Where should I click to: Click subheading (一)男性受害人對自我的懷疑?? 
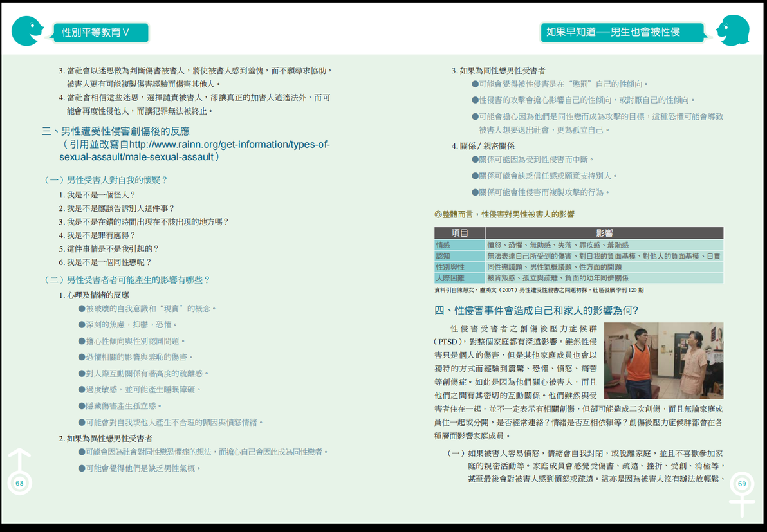[106, 180]
